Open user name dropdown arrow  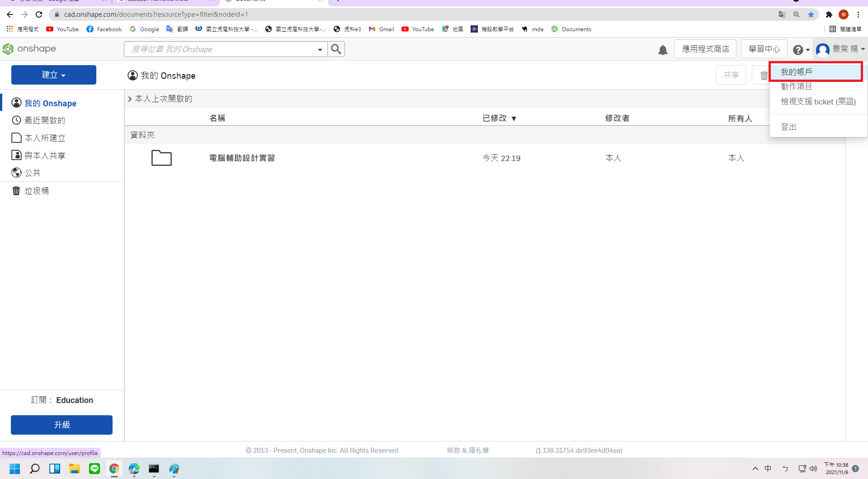coord(863,49)
